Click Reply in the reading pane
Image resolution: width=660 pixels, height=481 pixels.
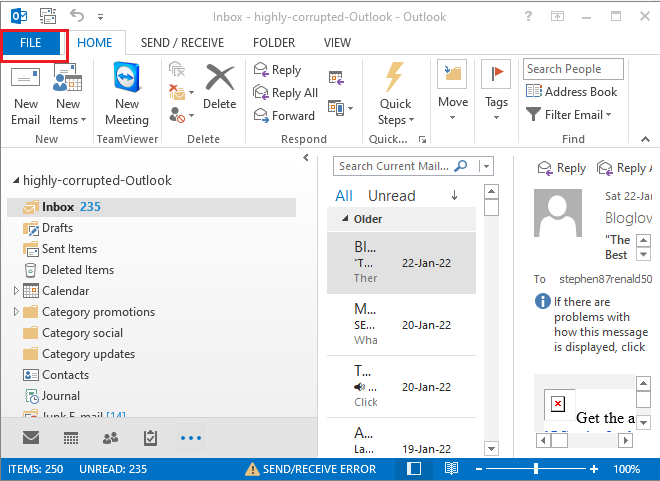click(562, 168)
